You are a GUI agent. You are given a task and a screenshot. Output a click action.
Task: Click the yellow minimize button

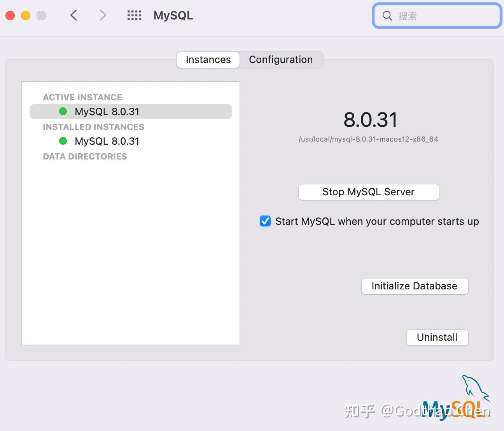pyautogui.click(x=25, y=15)
